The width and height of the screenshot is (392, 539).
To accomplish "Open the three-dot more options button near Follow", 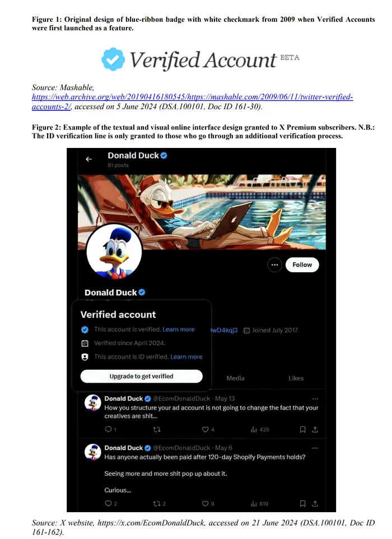I will (274, 264).
